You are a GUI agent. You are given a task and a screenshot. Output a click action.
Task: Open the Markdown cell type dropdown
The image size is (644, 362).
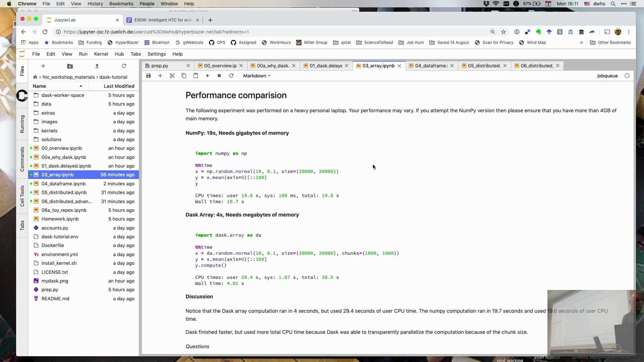tap(257, 76)
